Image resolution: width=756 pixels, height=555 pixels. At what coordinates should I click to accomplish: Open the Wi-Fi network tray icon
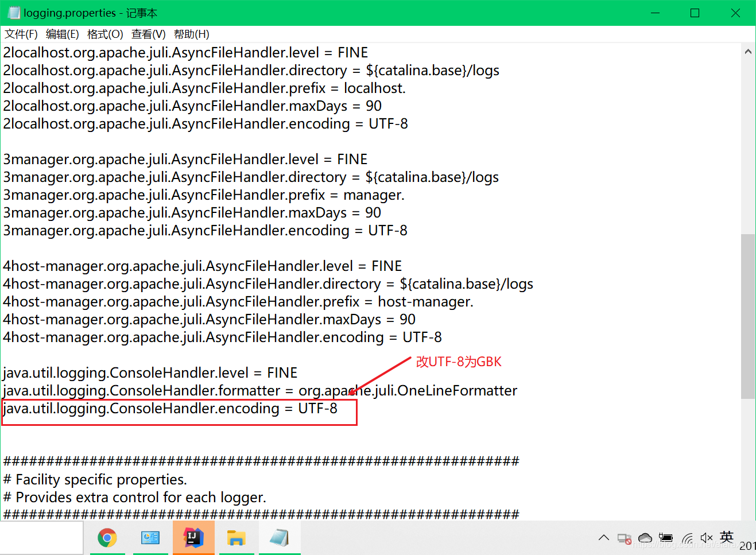(687, 538)
